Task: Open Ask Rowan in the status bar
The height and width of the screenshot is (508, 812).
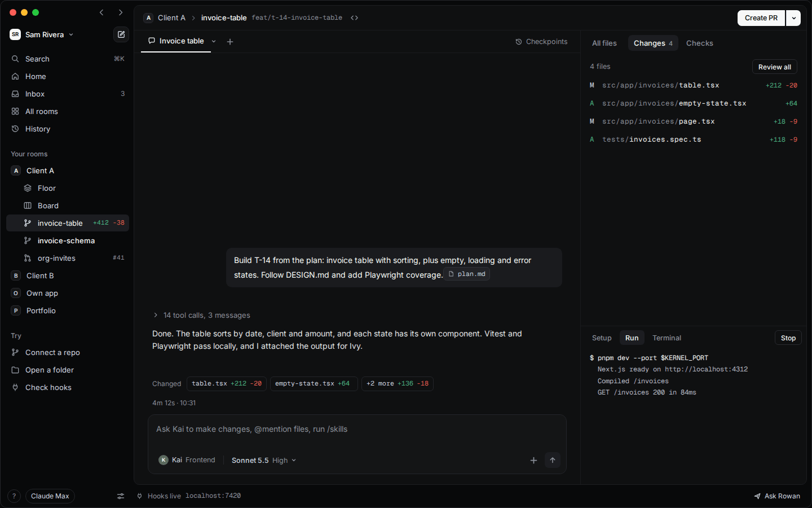Action: pyautogui.click(x=777, y=496)
